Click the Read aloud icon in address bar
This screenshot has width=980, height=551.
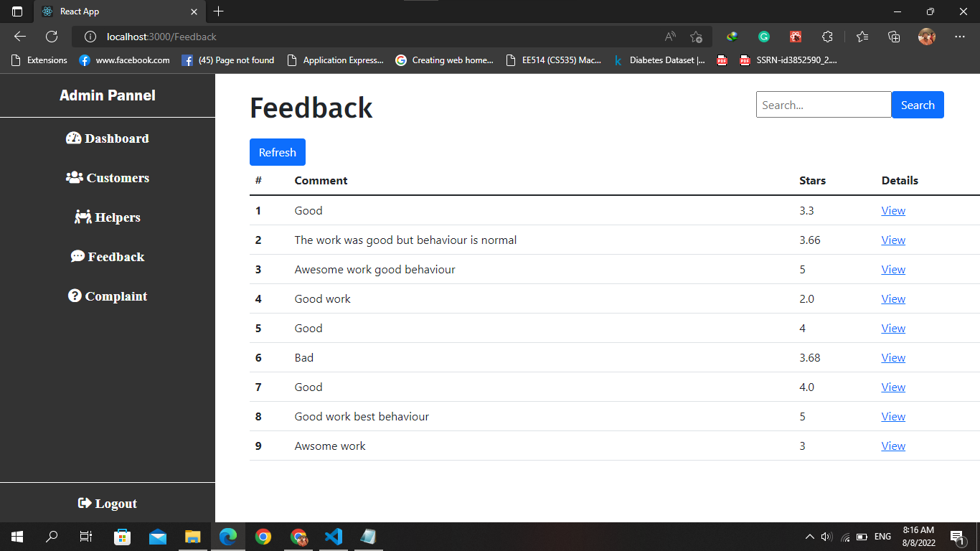[670, 37]
